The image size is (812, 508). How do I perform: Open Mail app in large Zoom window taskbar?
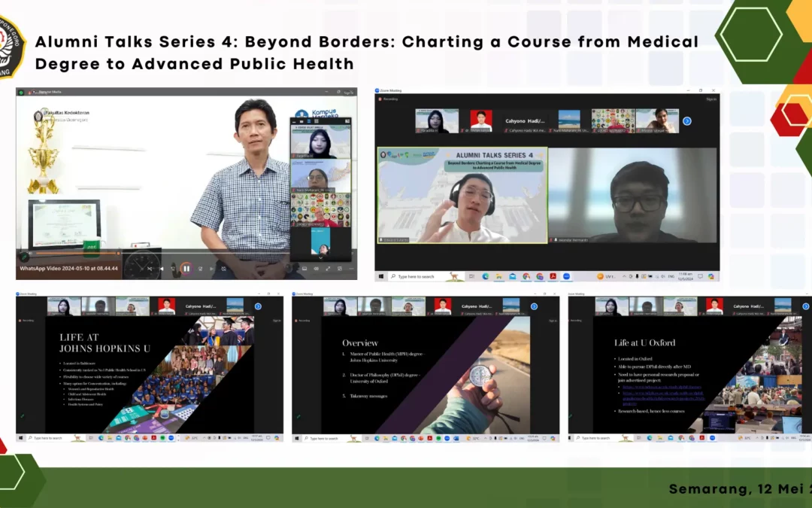513,276
